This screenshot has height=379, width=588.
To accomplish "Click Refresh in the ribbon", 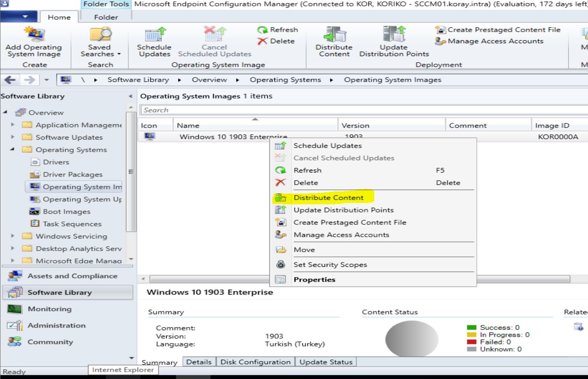I will tap(278, 30).
